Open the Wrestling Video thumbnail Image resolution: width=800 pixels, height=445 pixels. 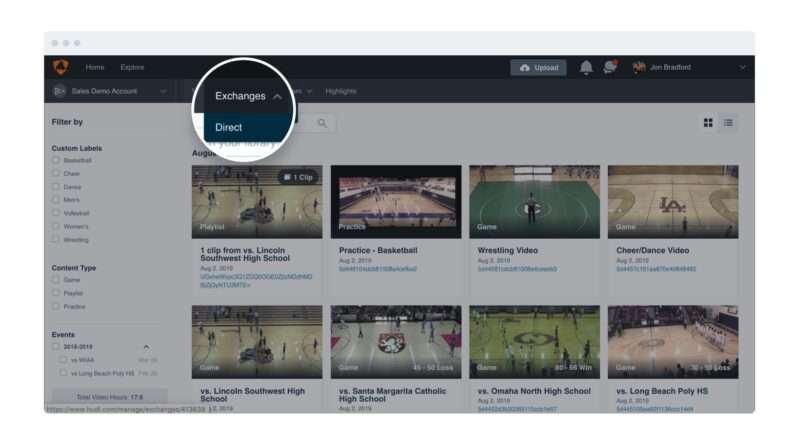click(x=534, y=201)
